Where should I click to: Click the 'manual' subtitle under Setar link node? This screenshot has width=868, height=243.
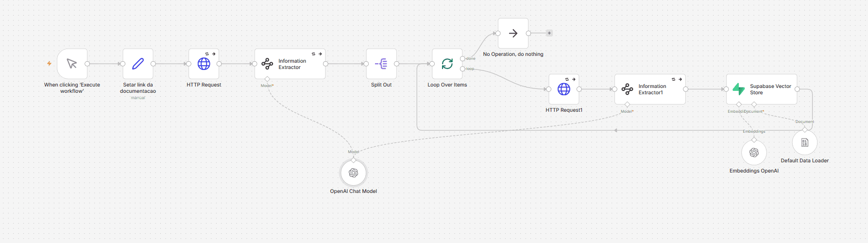(x=138, y=98)
